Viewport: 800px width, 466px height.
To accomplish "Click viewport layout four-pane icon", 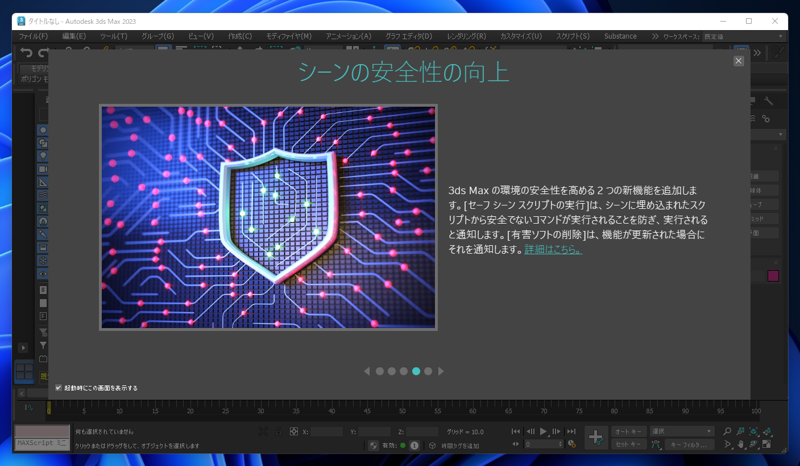I will [24, 371].
